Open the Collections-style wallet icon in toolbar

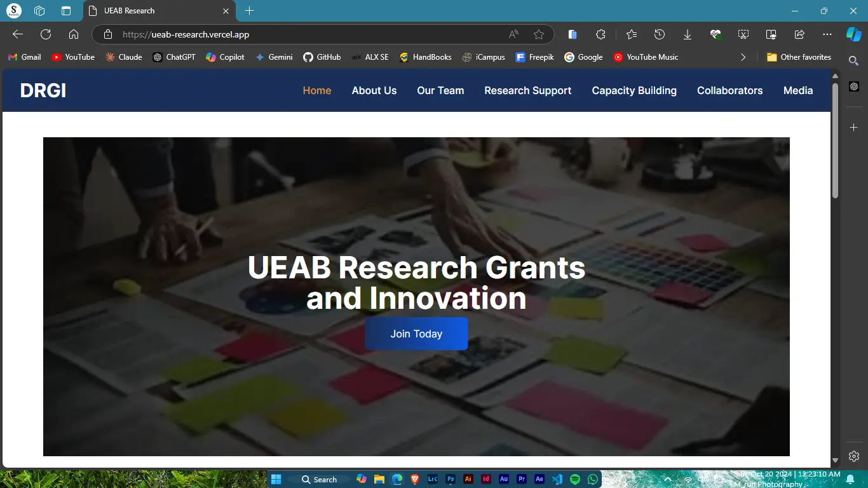pos(573,34)
